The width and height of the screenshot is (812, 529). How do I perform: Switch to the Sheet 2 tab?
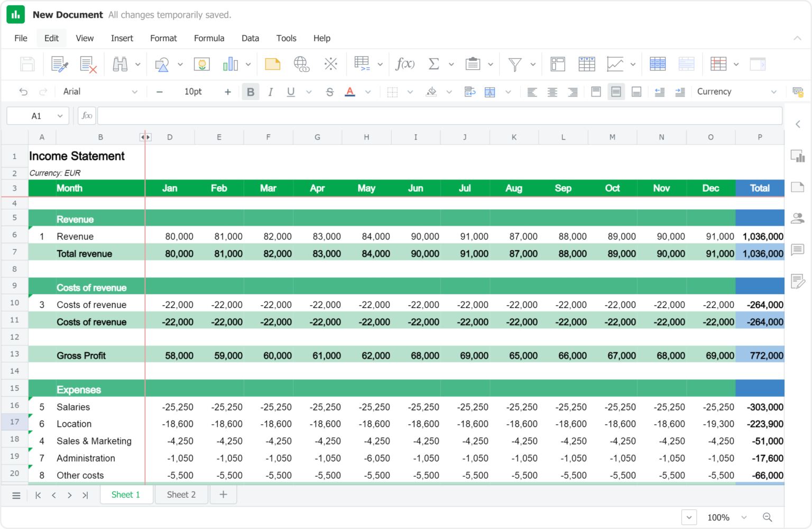pyautogui.click(x=181, y=495)
